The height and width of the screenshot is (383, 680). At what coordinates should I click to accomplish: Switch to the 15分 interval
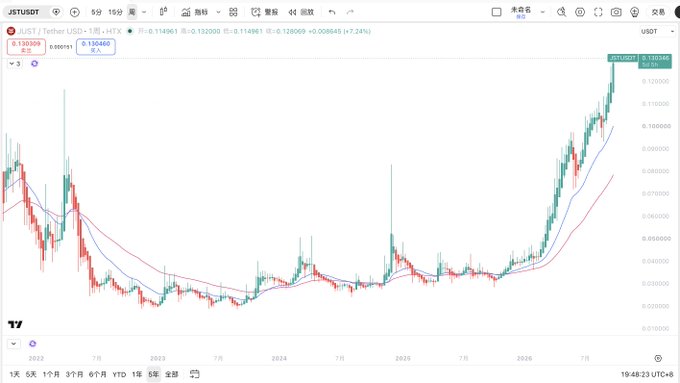click(x=115, y=12)
